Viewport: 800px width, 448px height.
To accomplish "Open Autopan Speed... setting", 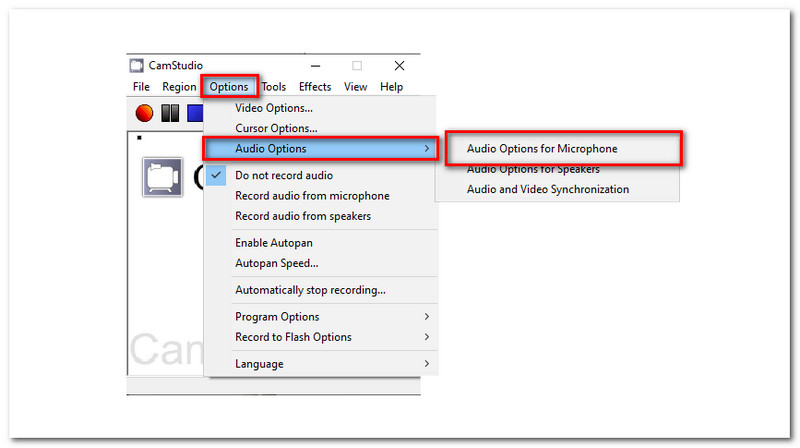I will point(320,263).
